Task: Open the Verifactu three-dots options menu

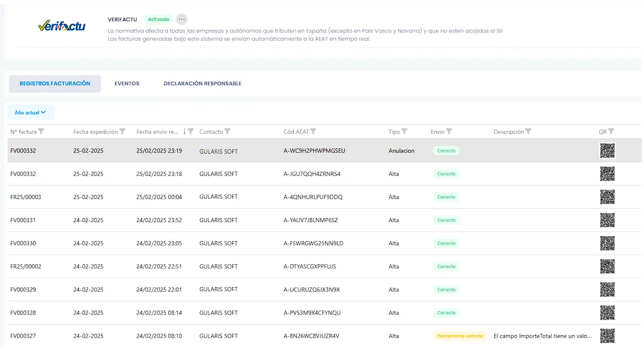Action: point(182,20)
